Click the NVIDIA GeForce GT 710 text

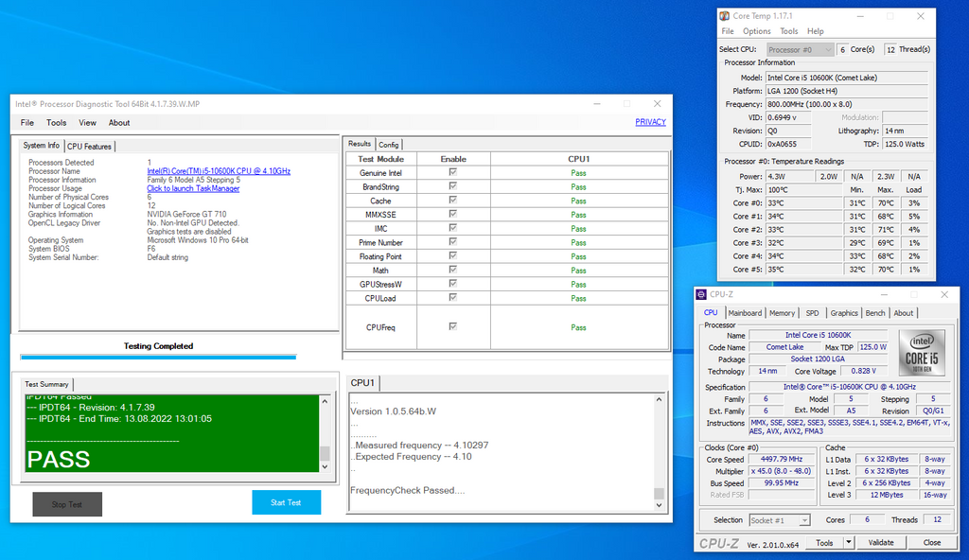click(x=186, y=215)
